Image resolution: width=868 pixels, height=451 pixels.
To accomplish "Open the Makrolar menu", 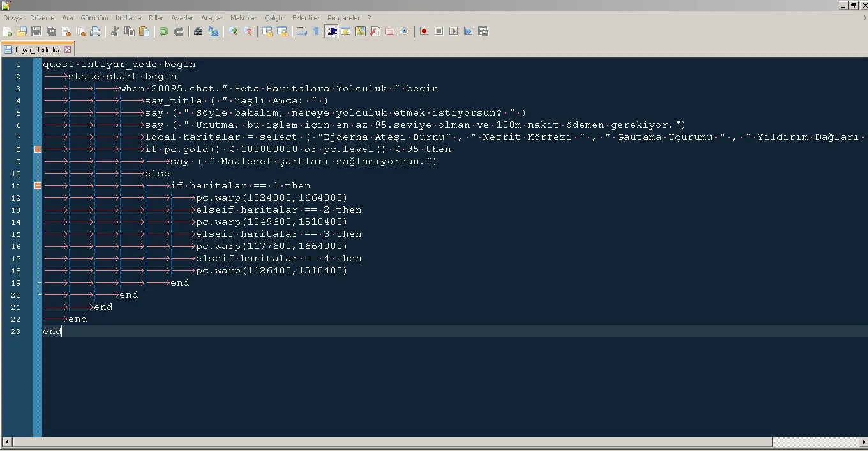I will click(x=243, y=18).
